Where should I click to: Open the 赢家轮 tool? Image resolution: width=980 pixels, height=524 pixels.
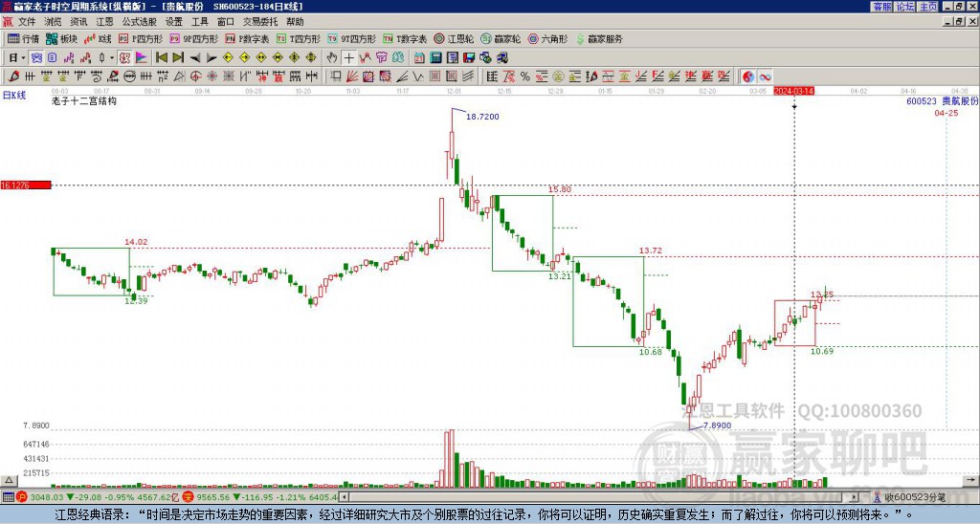[x=501, y=38]
